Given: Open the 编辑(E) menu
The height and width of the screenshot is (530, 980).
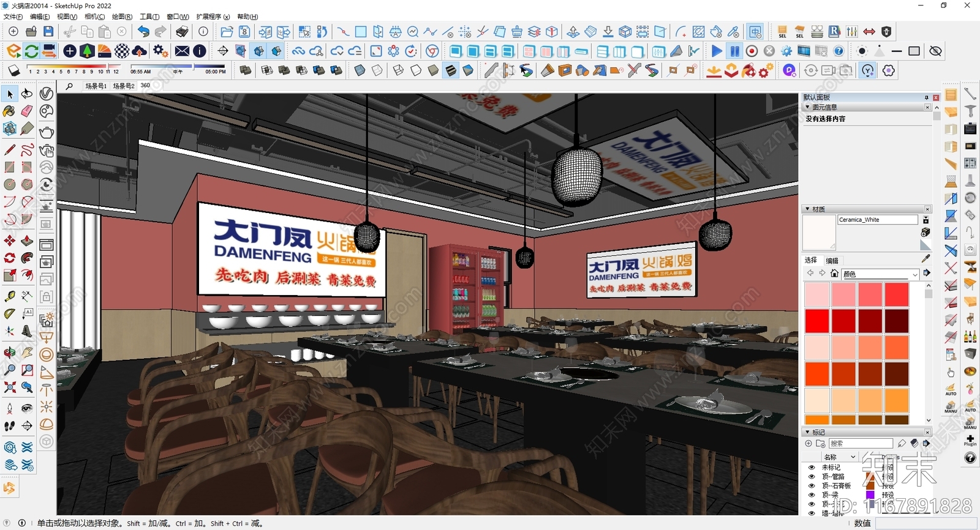Looking at the screenshot, I should tap(40, 17).
